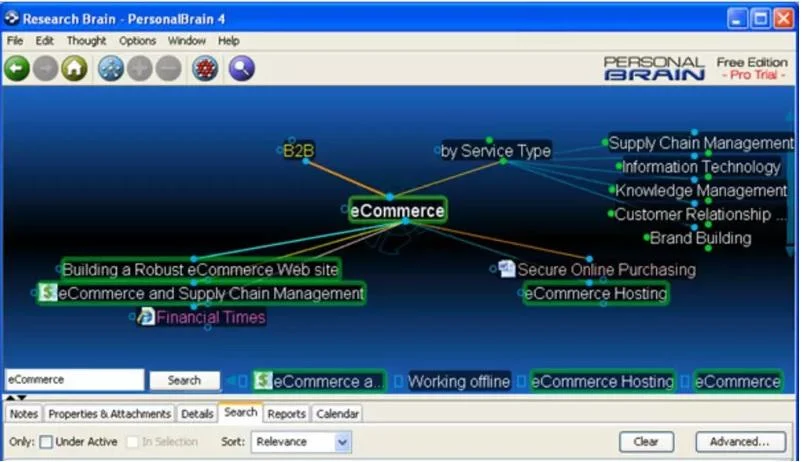Click the Clear button
This screenshot has width=802, height=462.
(x=646, y=442)
